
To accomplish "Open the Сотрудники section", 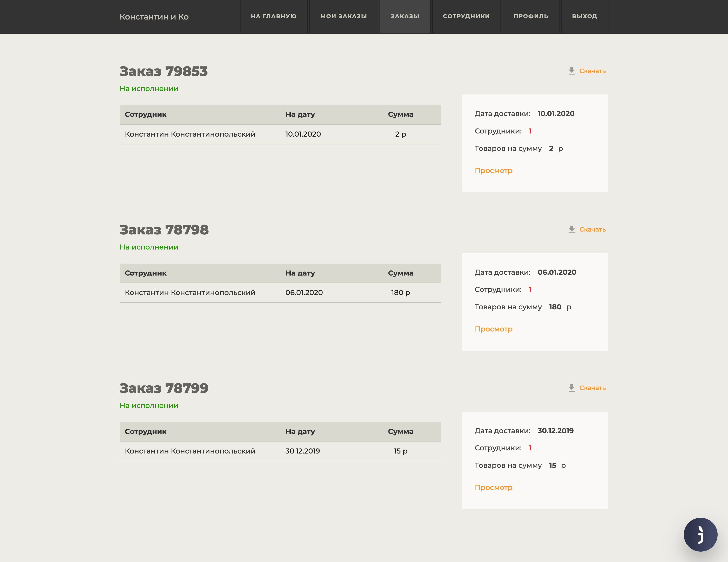I will pos(466,16).
